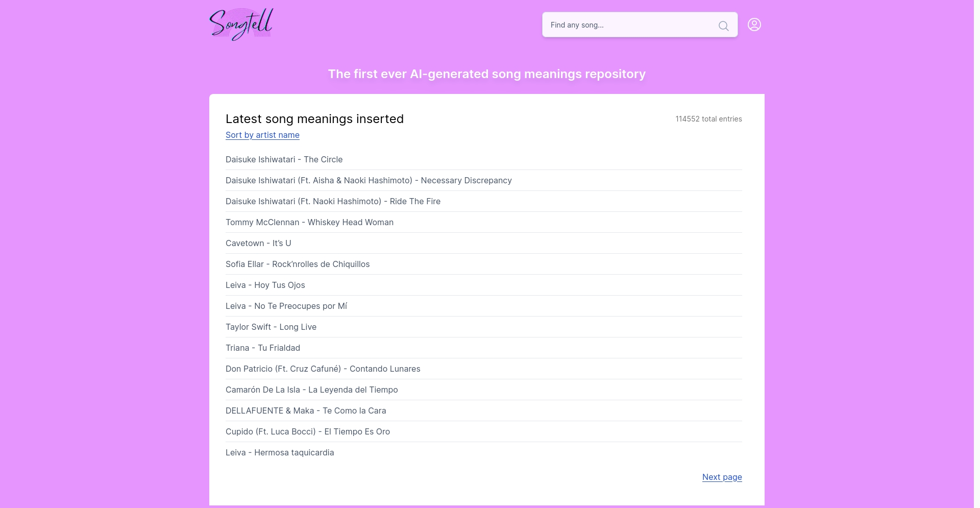
Task: Open 'Camarón De La Isla - La Leyenda del Tiempo'
Action: pyautogui.click(x=312, y=390)
